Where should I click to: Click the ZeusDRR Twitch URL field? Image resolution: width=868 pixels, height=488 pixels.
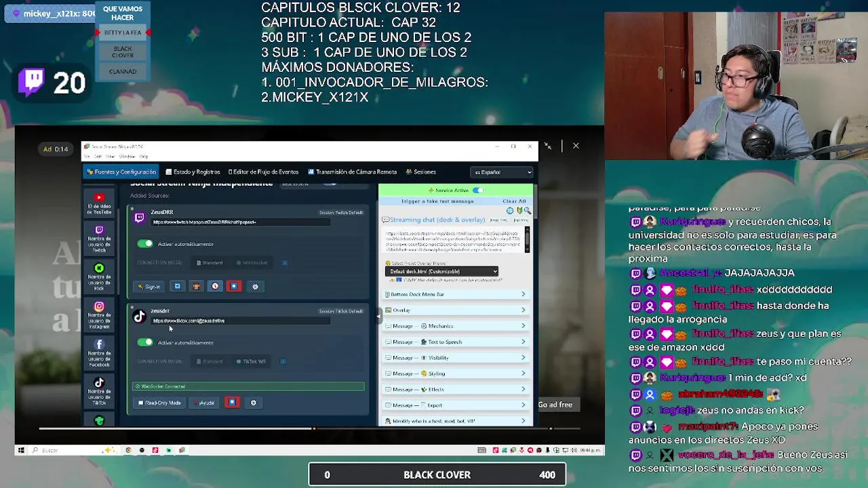241,222
